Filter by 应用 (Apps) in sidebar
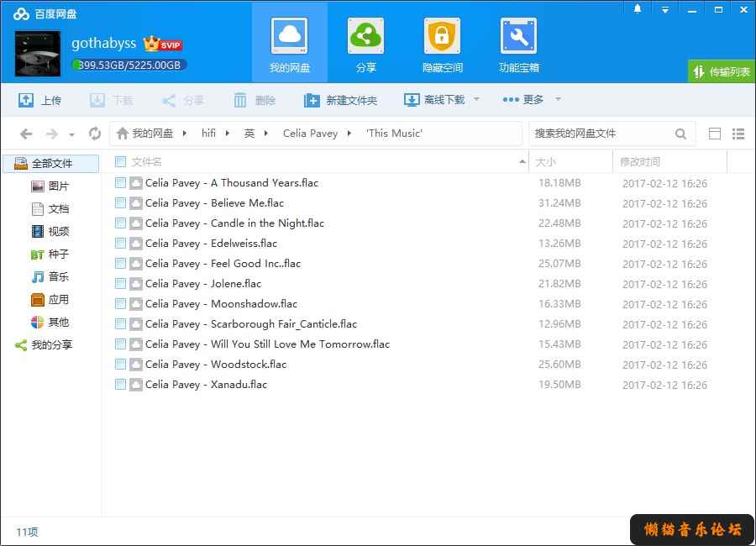 50,300
